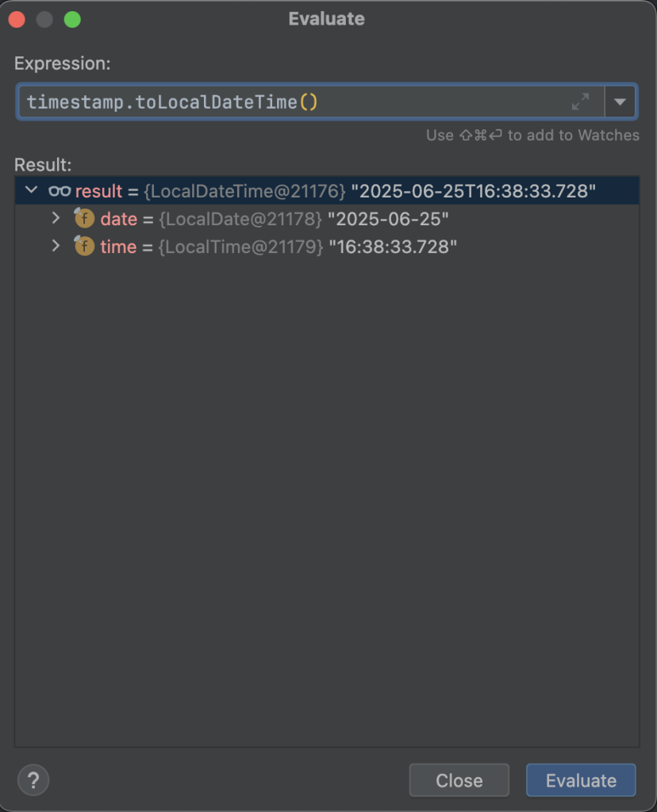Click the field icon next to time
Viewport: 657px width, 812px height.
84,246
